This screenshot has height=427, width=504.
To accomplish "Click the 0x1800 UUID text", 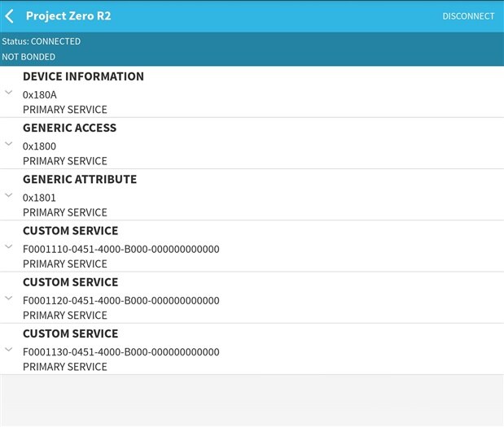I will pos(39,146).
